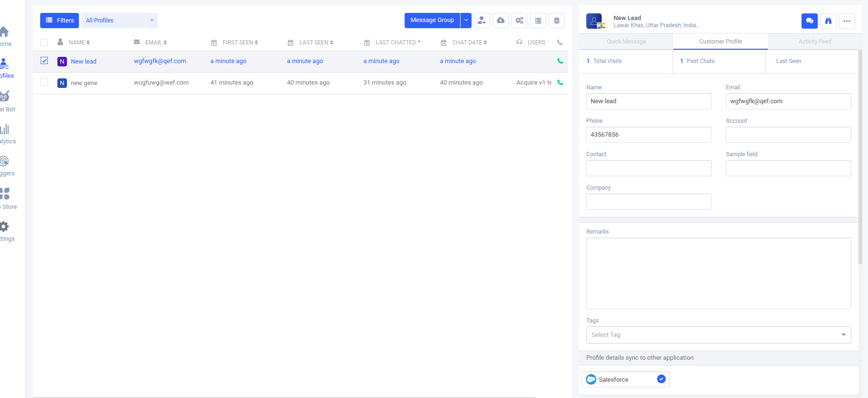Start chat with the blue chat icon
Image resolution: width=868 pixels, height=398 pixels.
coord(809,21)
